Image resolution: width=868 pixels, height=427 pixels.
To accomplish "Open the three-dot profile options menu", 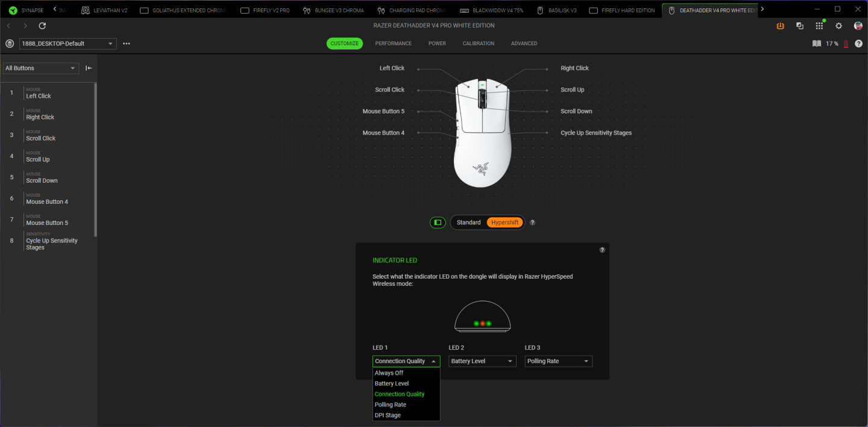I will click(127, 43).
